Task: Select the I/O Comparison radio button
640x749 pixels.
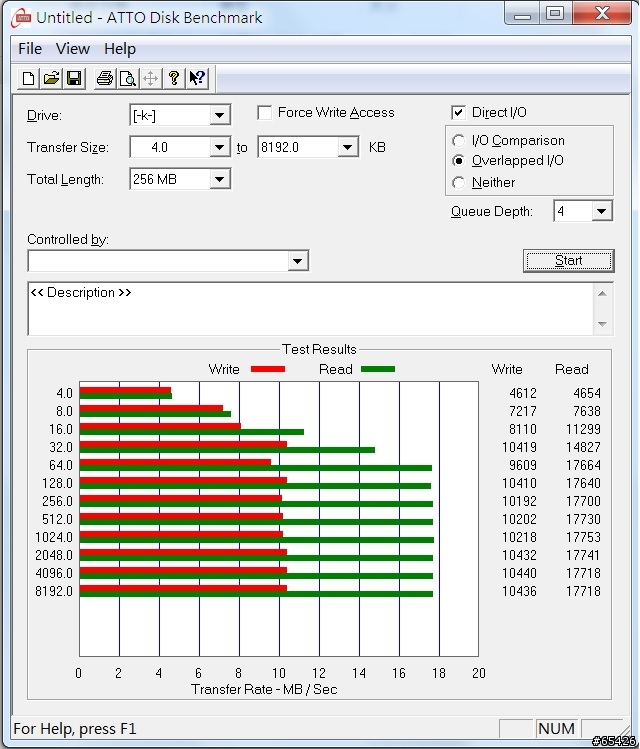Action: coord(458,140)
